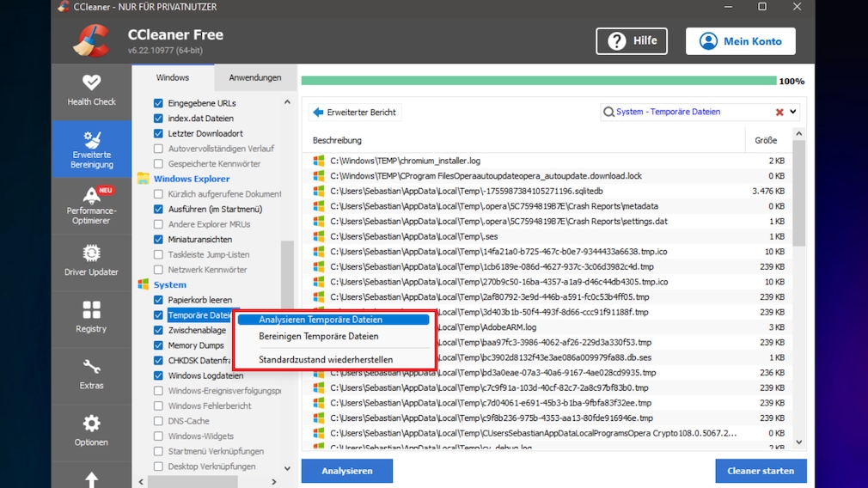Screen dimensions: 868x488
Task: Toggle Eingegebene URLs checkbox
Action: pos(158,103)
